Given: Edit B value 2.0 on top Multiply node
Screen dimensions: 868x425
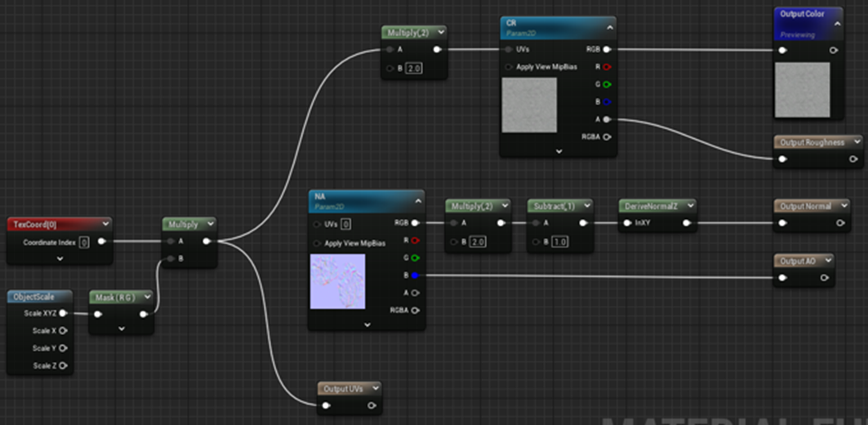Looking at the screenshot, I should pos(414,69).
